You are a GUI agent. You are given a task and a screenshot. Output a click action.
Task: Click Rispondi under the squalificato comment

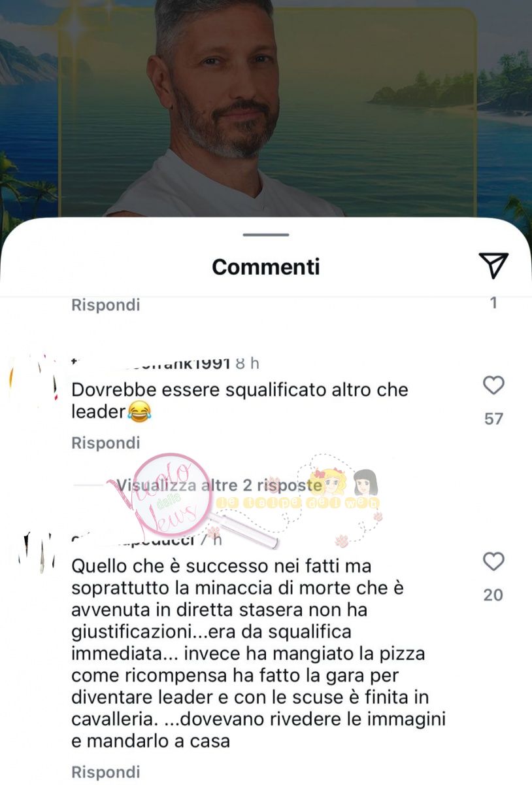(105, 443)
